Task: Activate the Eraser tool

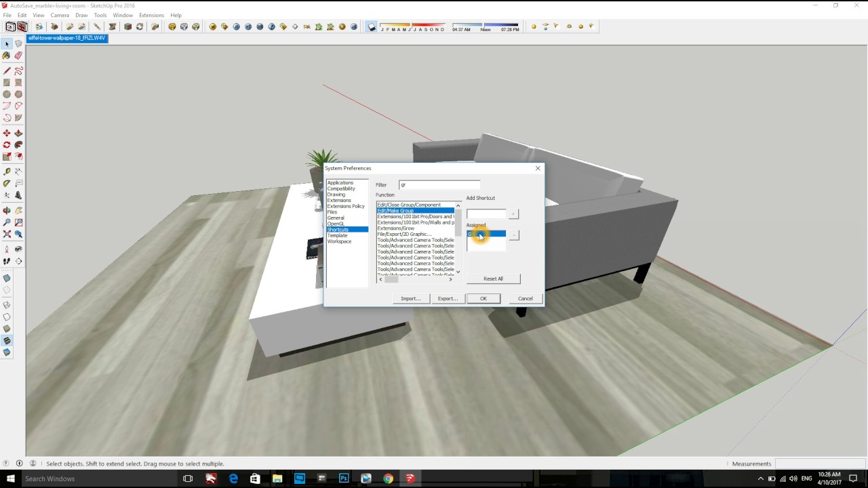Action: [x=18, y=55]
